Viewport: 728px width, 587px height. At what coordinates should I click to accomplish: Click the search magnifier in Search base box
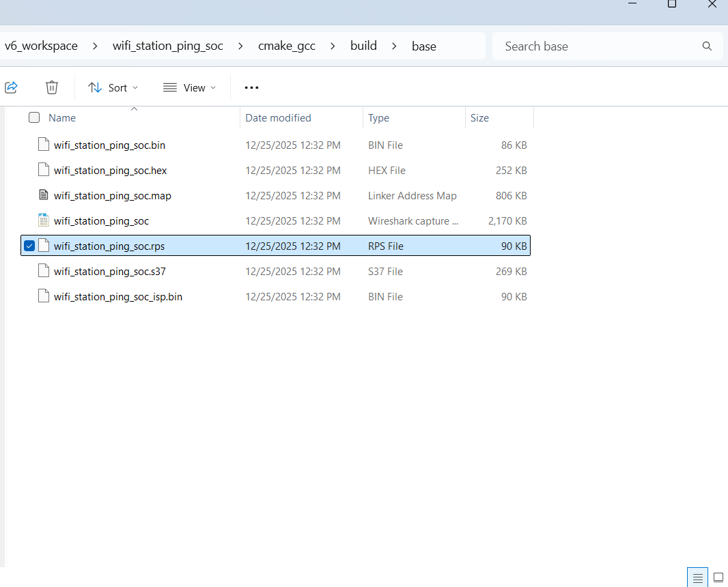tap(707, 46)
